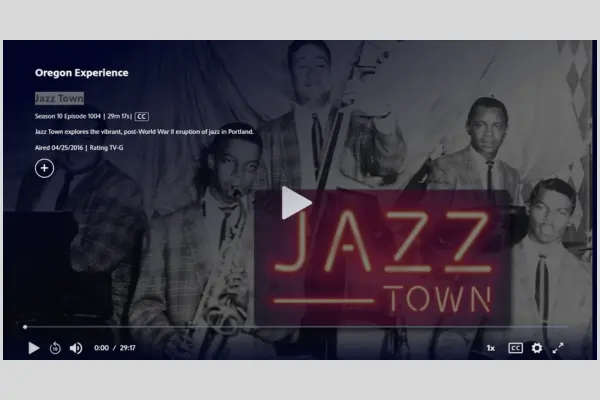Click the large center play button
This screenshot has width=600, height=400.
[297, 203]
